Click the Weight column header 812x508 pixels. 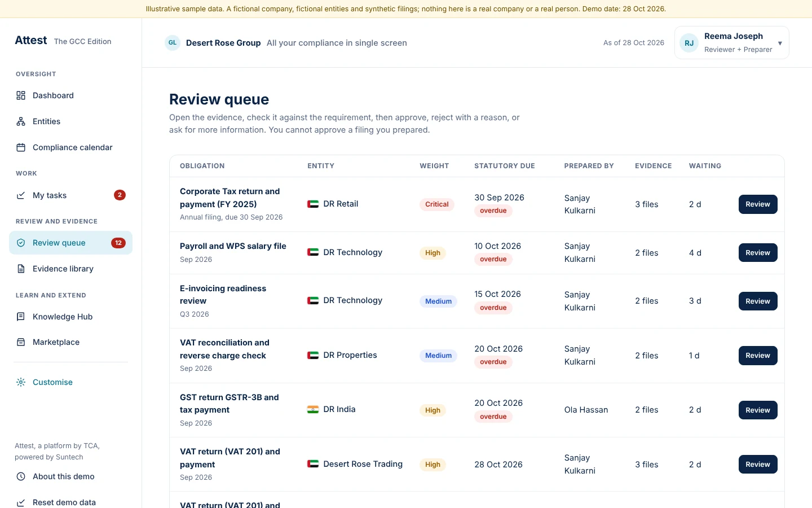point(434,166)
